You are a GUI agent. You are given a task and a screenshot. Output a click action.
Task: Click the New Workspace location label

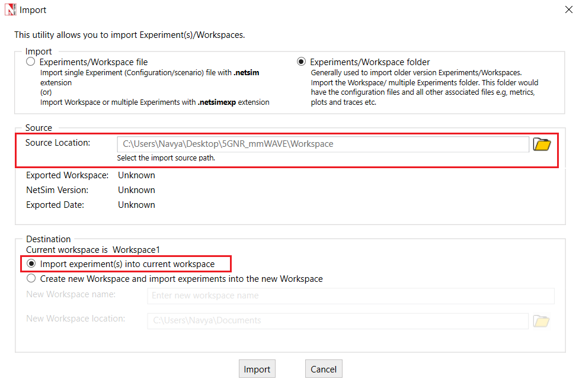pos(76,319)
